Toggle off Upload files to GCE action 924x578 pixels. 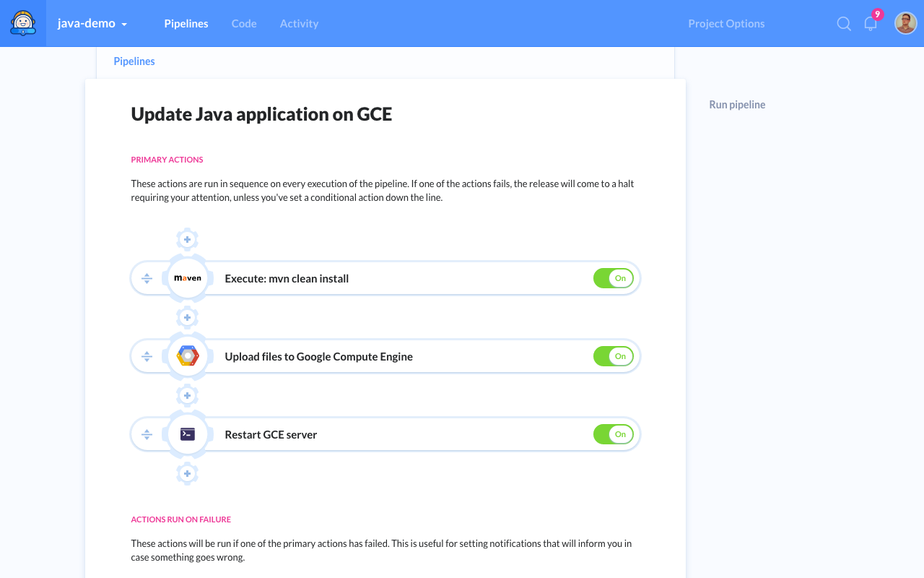(614, 356)
